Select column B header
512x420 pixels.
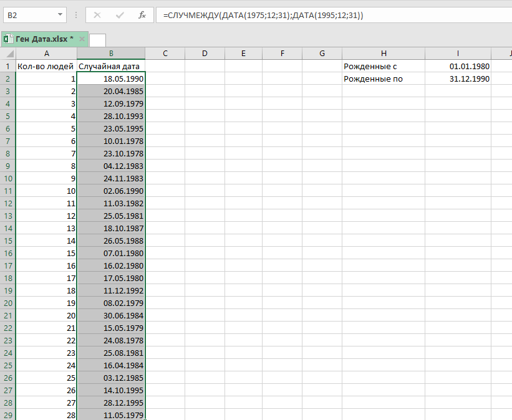pyautogui.click(x=111, y=54)
